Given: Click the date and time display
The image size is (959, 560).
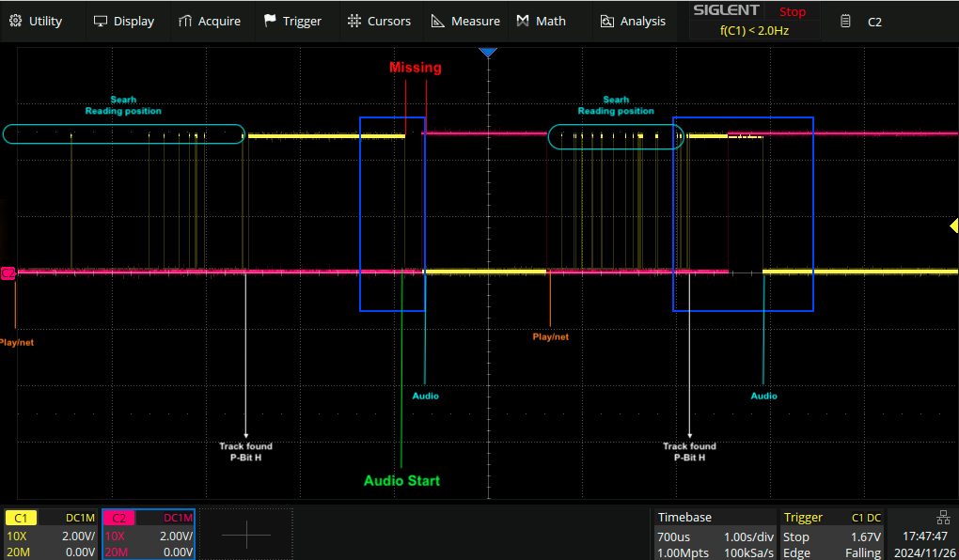Looking at the screenshot, I should pyautogui.click(x=922, y=544).
